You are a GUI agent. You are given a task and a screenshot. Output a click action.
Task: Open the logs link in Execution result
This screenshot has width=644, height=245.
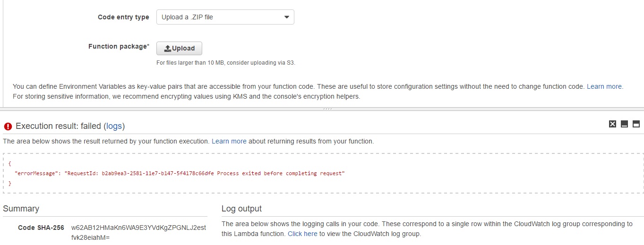(x=114, y=126)
